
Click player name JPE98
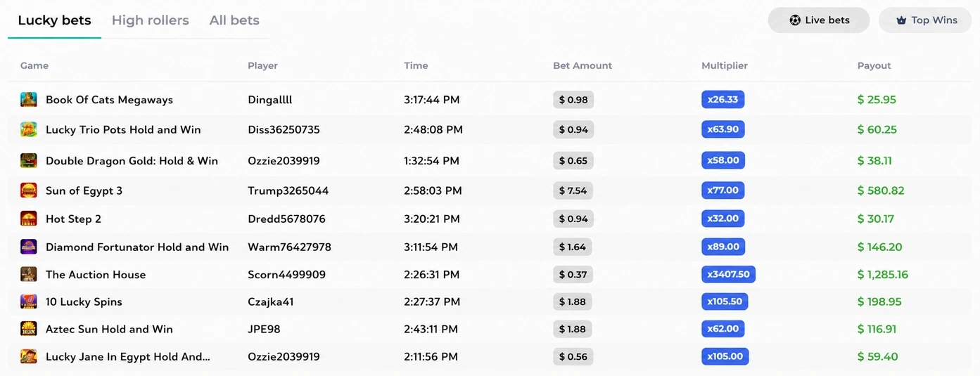265,329
